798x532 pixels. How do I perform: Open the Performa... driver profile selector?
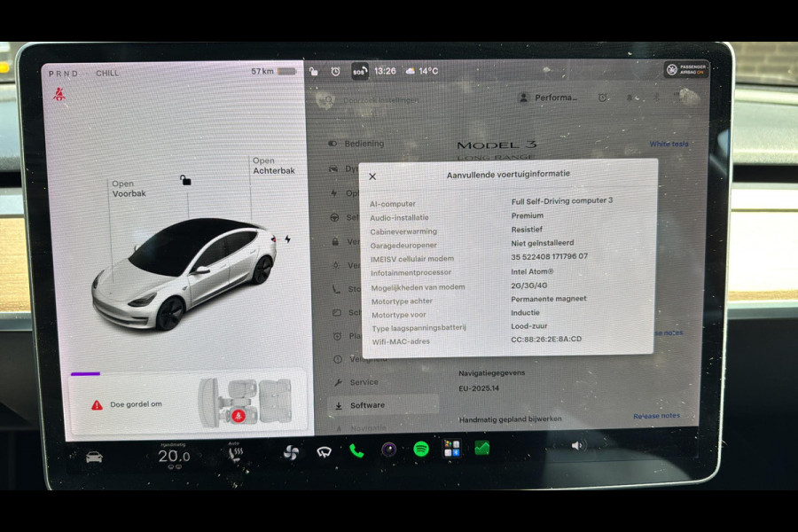[x=548, y=98]
